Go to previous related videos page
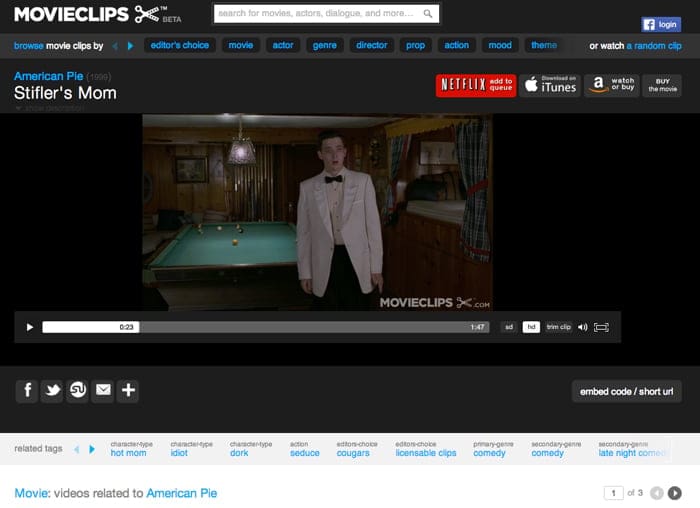This screenshot has width=700, height=508. (657, 493)
